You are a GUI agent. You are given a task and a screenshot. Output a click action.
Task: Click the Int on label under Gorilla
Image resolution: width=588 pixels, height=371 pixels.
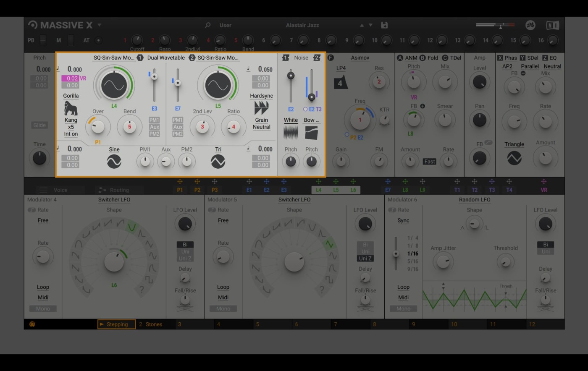tap(71, 134)
